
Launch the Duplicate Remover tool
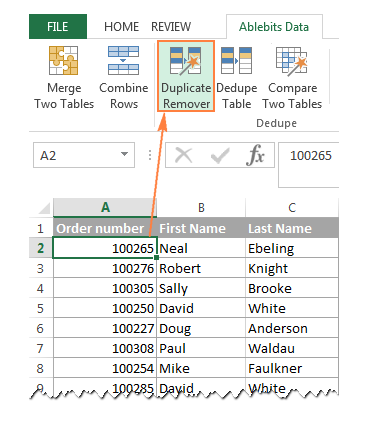[x=186, y=76]
